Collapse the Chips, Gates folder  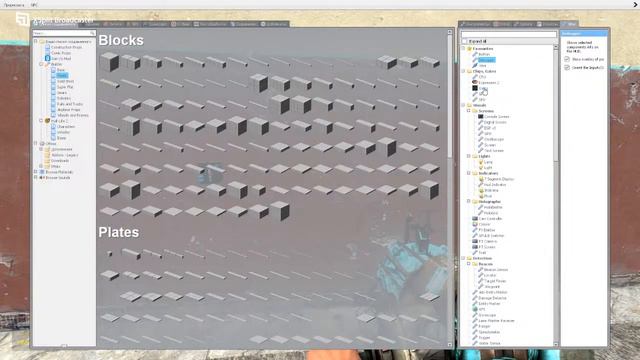pyautogui.click(x=464, y=71)
